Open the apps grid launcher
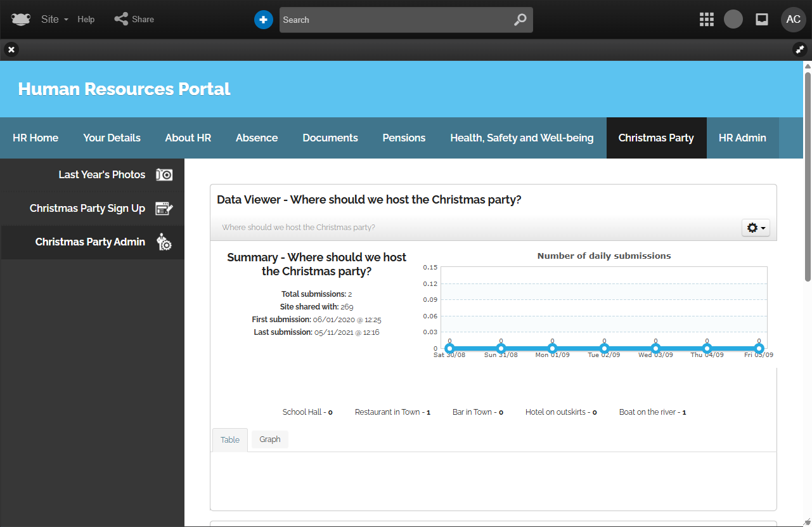Image resolution: width=812 pixels, height=527 pixels. [x=706, y=20]
